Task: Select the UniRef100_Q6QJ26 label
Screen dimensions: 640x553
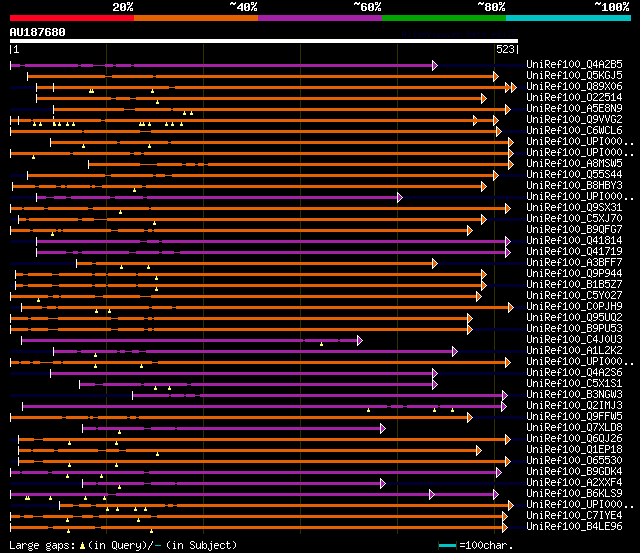Action: tap(574, 439)
